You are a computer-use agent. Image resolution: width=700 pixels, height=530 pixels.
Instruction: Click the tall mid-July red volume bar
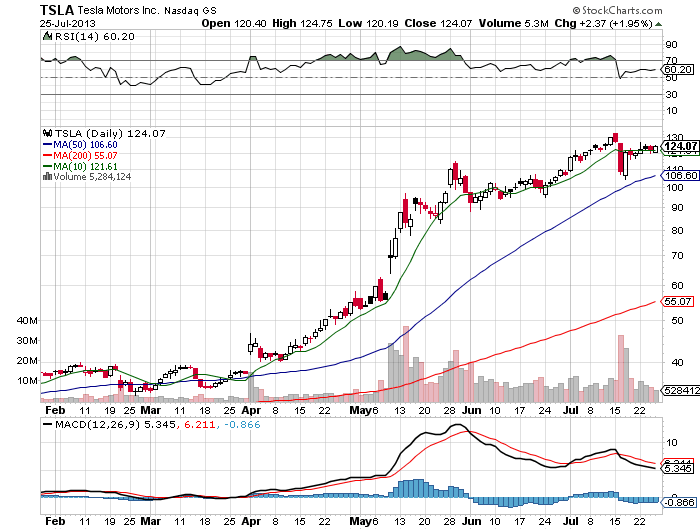pyautogui.click(x=621, y=368)
